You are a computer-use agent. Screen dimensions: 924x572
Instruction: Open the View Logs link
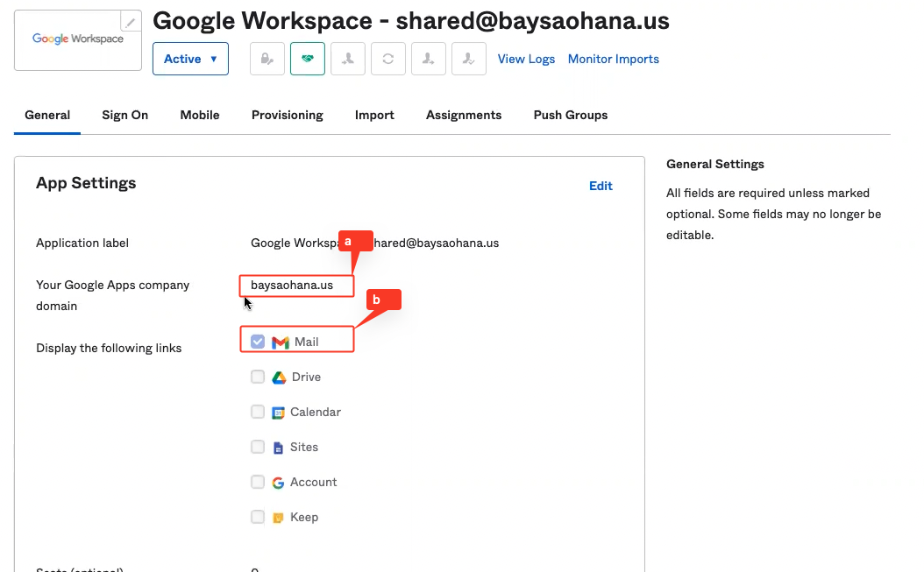[x=526, y=59]
